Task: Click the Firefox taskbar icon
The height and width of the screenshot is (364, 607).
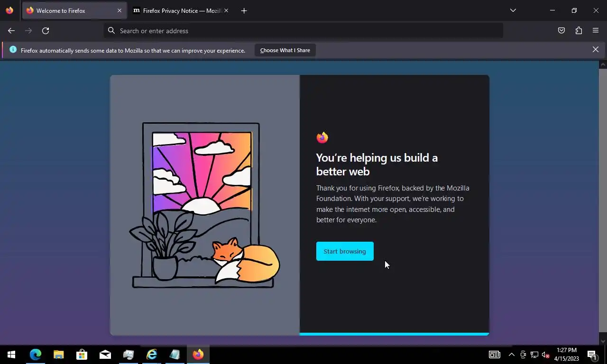Action: pyautogui.click(x=198, y=355)
